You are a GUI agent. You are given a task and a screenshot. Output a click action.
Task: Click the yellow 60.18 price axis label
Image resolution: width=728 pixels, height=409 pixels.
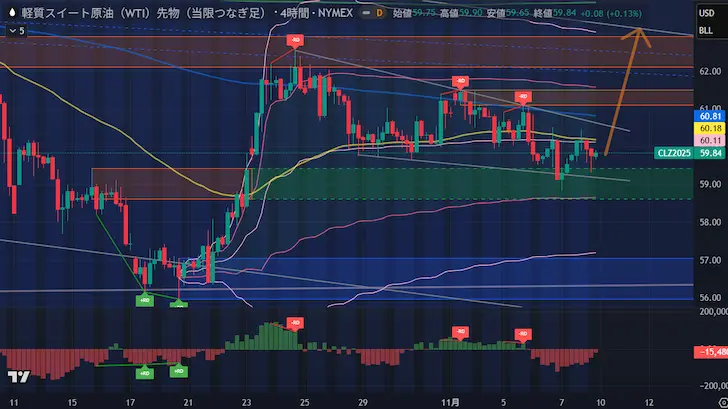(x=711, y=128)
